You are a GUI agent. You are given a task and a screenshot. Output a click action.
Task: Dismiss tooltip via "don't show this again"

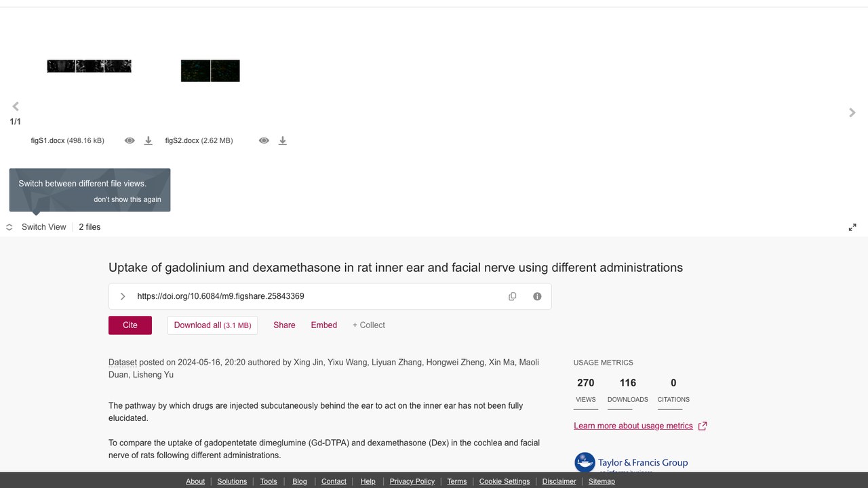tap(127, 199)
